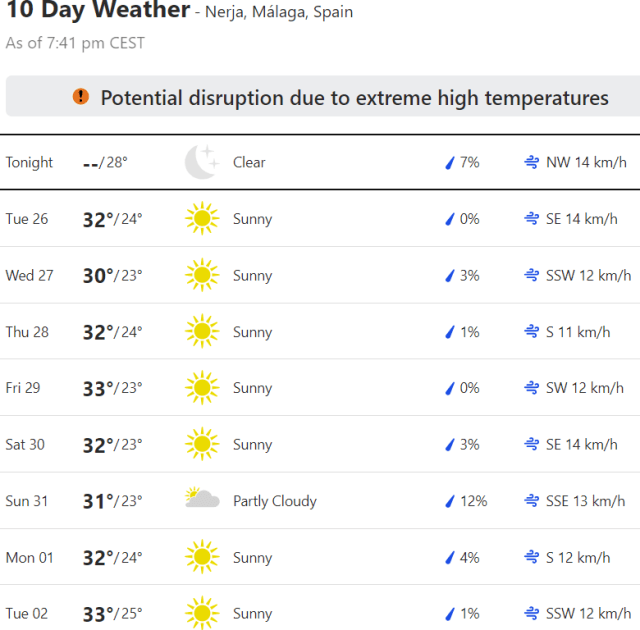Click the 10 Day Weather heading
Viewport: 640px width, 630px height.
(x=98, y=11)
